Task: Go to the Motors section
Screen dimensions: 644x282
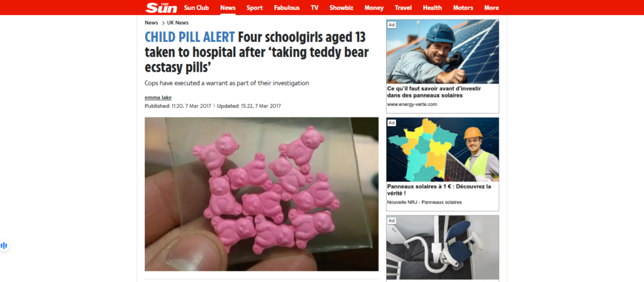Action: coord(463,8)
